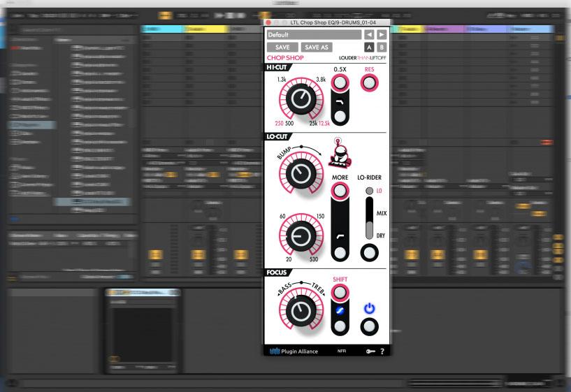Click the Lo-Rider MIX slider
Image resolution: width=571 pixels, height=392 pixels.
(x=369, y=217)
